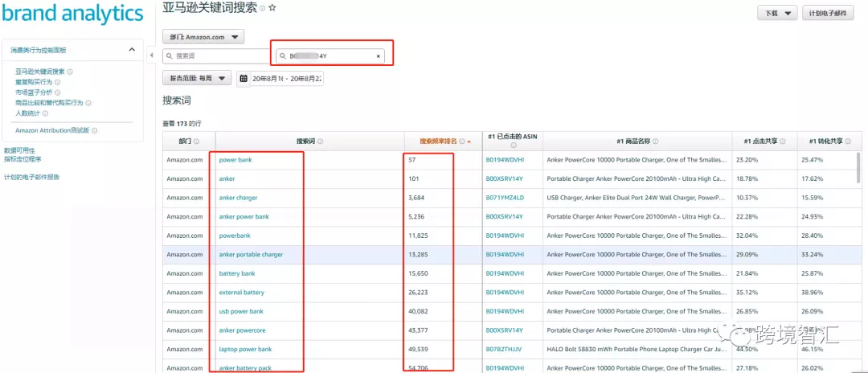Click info icon in 部门 column header
868x373 pixels.
[197, 141]
